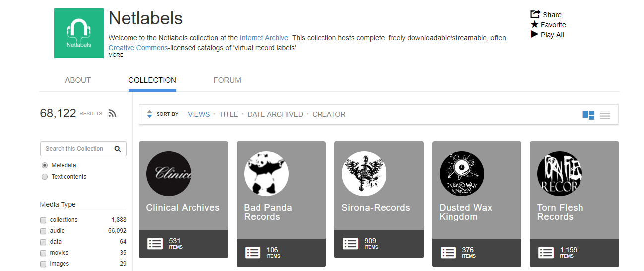
Task: Click the Dusted Wax Kingdom vinyl logo
Action: (x=462, y=174)
